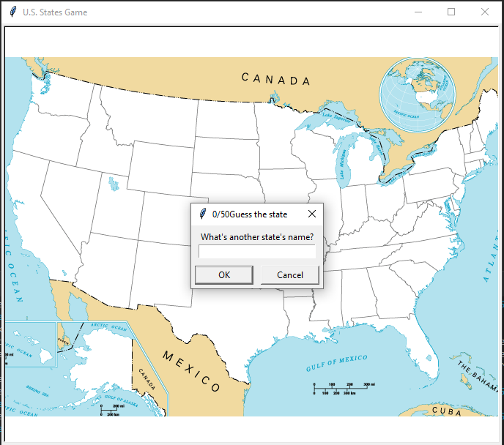Click the OK button in the dialog
This screenshot has width=504, height=445.
pyautogui.click(x=224, y=275)
